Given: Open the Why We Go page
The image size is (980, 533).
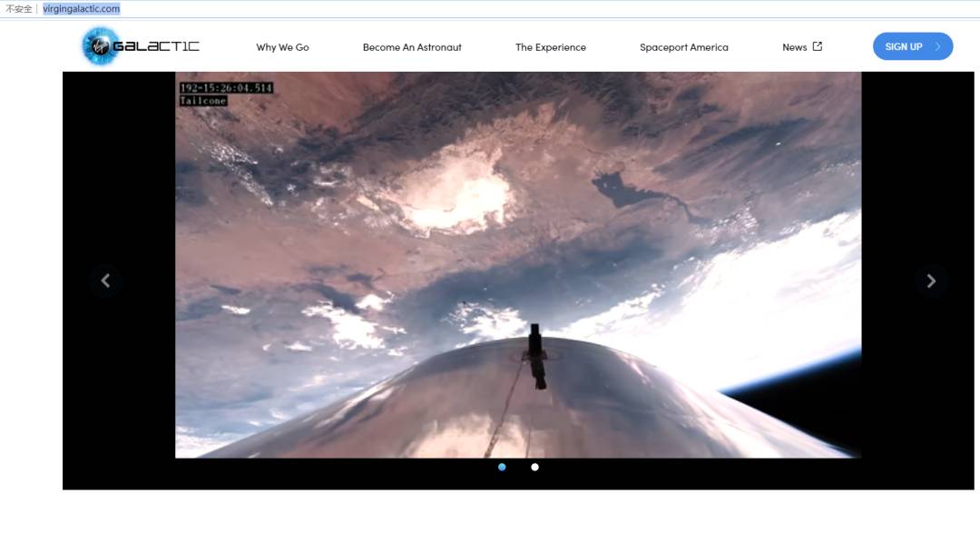Looking at the screenshot, I should (282, 47).
